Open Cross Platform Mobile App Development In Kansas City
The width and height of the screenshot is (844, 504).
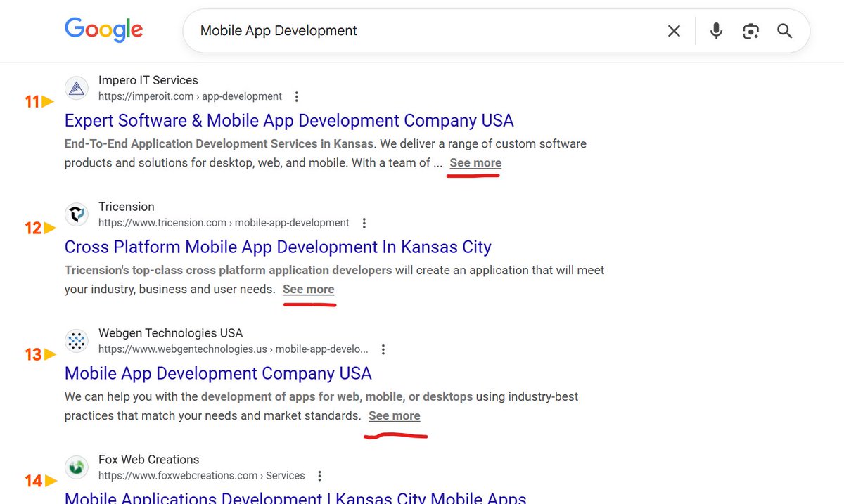(x=278, y=247)
